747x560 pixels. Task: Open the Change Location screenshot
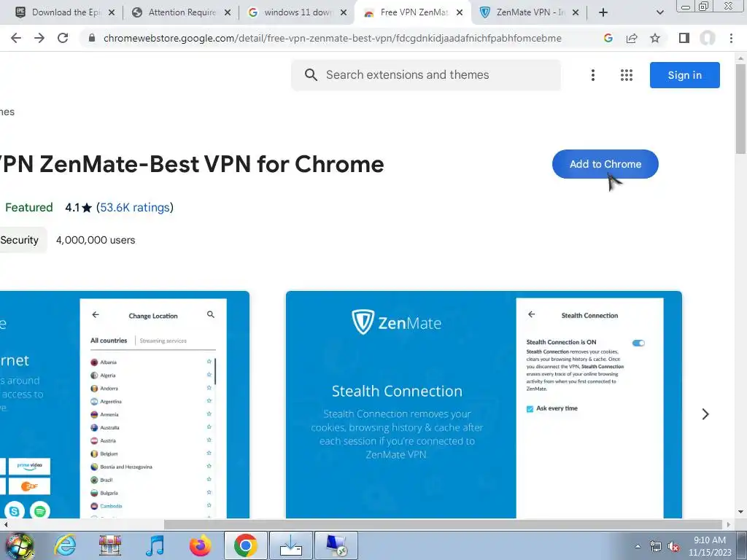coord(124,404)
